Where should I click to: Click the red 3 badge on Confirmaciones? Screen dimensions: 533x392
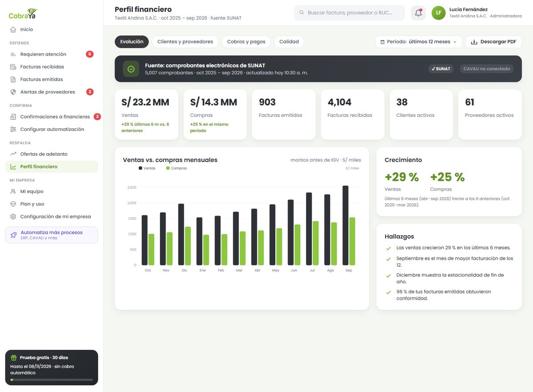(x=97, y=117)
